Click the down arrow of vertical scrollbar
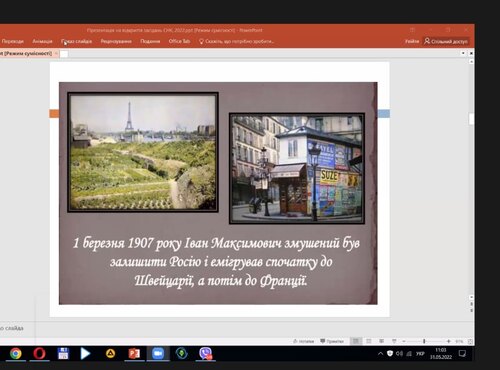500x370 pixels. pyautogui.click(x=471, y=297)
